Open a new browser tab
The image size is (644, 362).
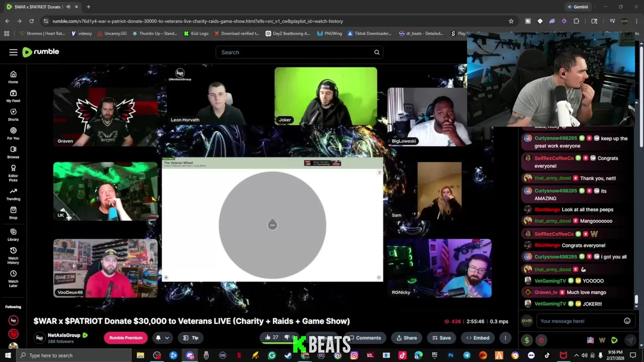[x=89, y=7]
